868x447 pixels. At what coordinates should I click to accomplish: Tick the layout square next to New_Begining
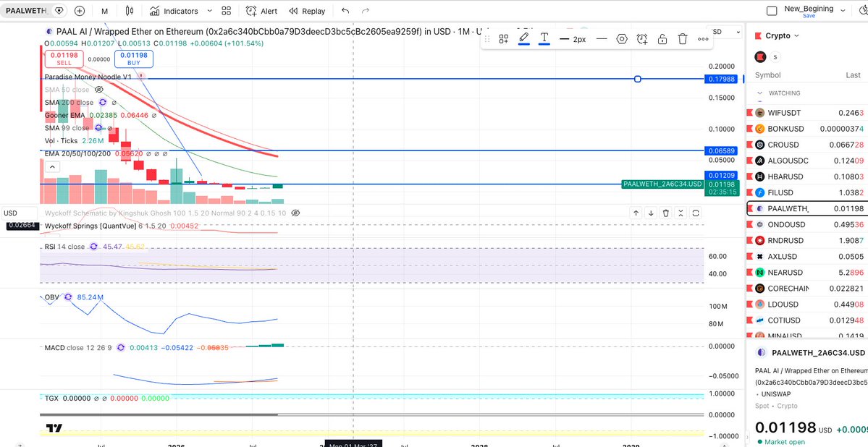point(772,11)
